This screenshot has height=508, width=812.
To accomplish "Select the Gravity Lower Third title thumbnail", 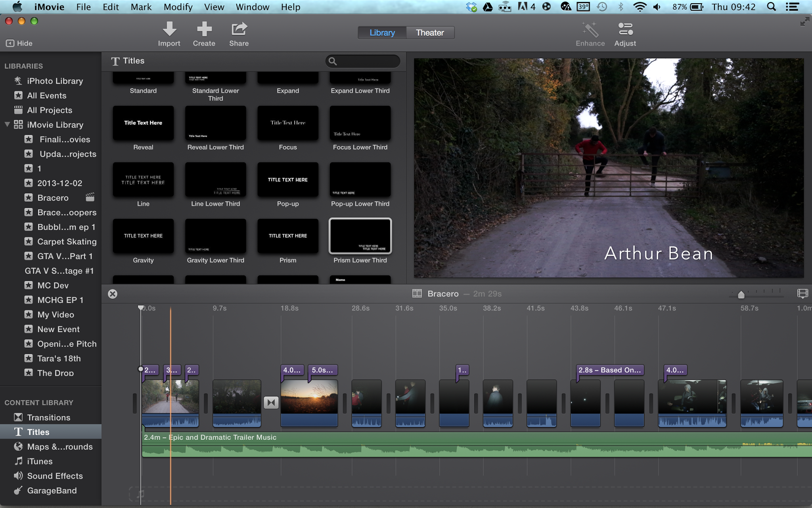I will click(216, 236).
